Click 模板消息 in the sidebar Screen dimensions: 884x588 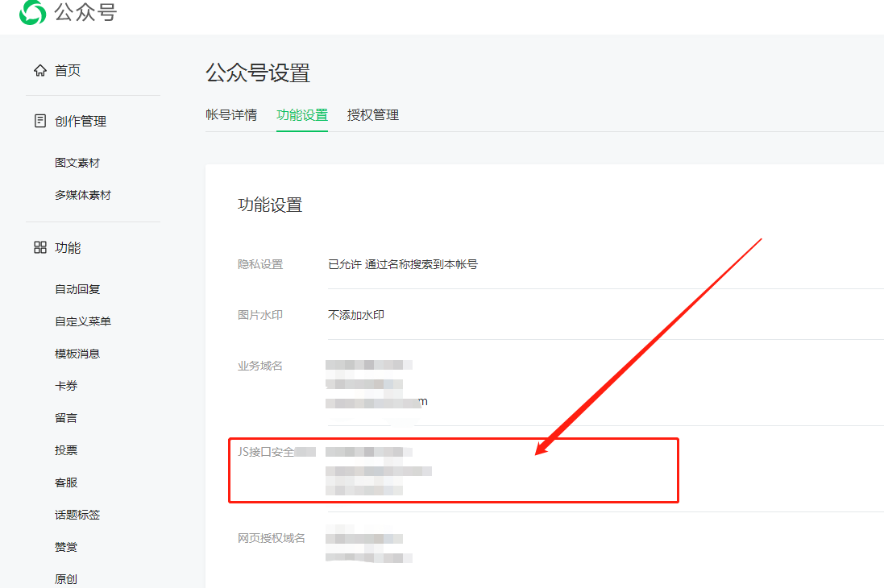tap(77, 354)
